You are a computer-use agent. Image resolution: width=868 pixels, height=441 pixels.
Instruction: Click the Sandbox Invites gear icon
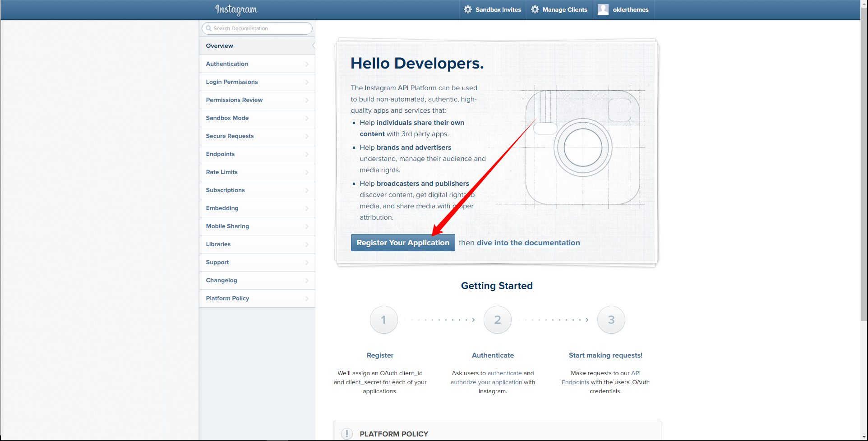point(468,9)
